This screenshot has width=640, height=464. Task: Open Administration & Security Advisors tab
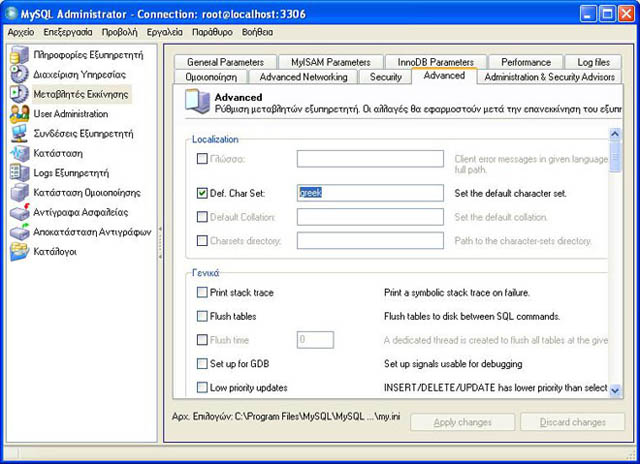[x=549, y=77]
